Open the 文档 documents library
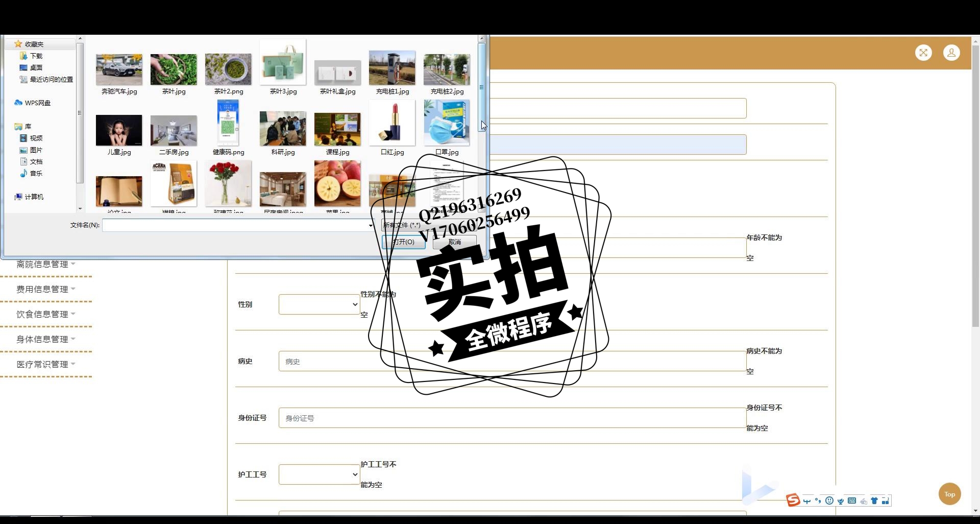Screen dimensions: 980x524 click(31, 162)
